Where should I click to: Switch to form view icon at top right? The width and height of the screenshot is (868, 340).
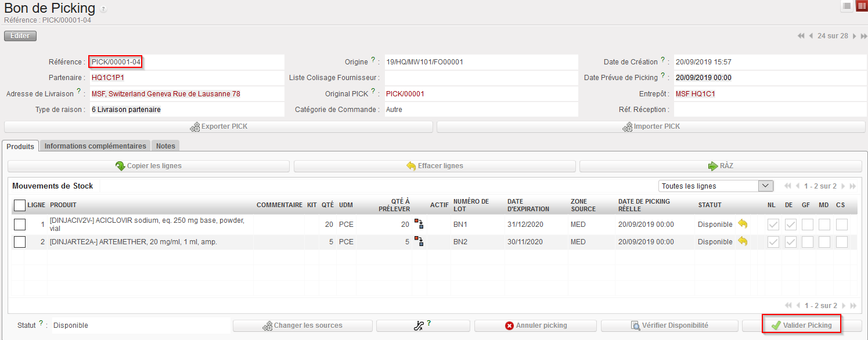pyautogui.click(x=862, y=6)
